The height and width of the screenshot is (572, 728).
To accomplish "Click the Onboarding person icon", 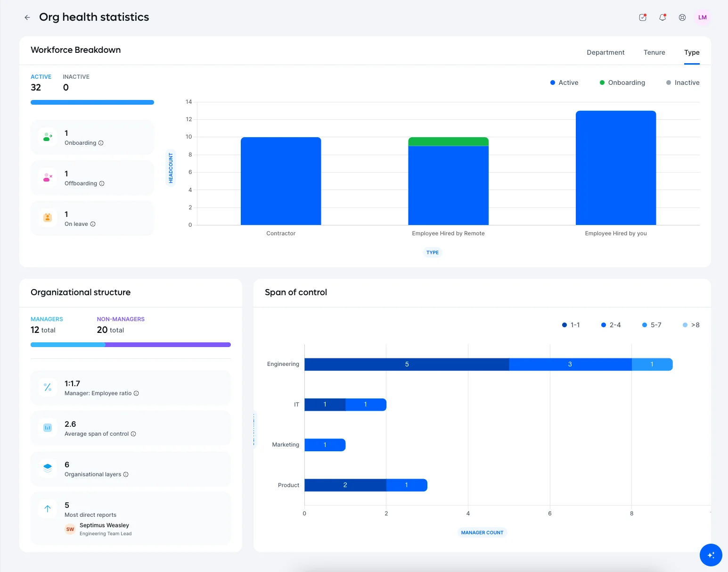I will [48, 137].
